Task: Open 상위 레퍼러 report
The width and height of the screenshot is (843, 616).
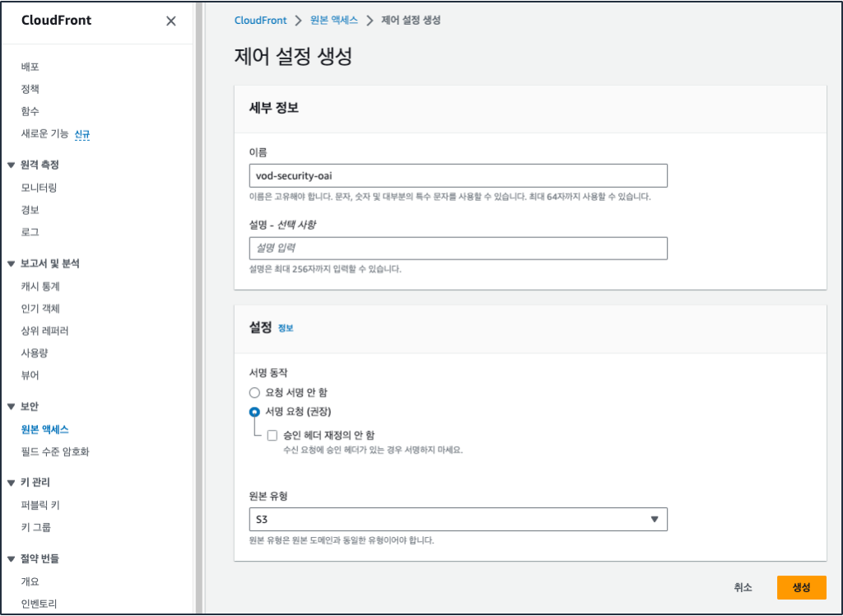Action: click(x=44, y=331)
